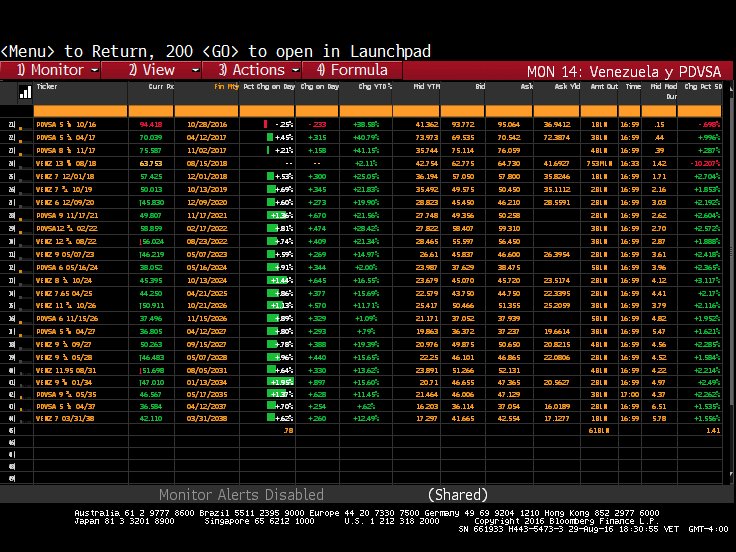Click the Bid column header

(480, 86)
